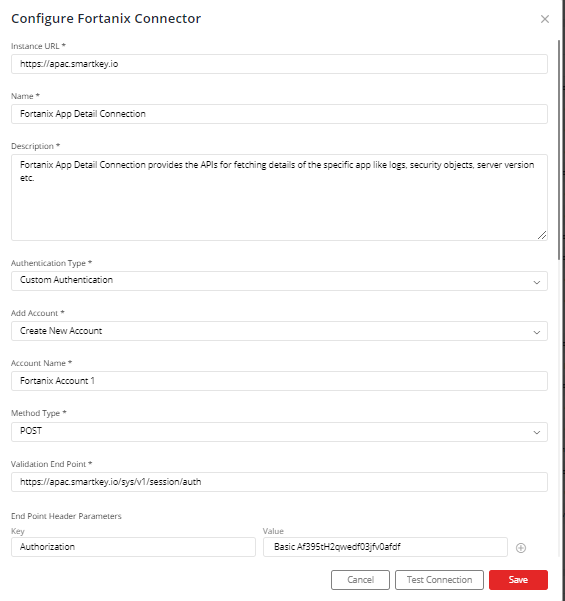Select the header Key field Authorization
This screenshot has width=565, height=601.
(133, 547)
